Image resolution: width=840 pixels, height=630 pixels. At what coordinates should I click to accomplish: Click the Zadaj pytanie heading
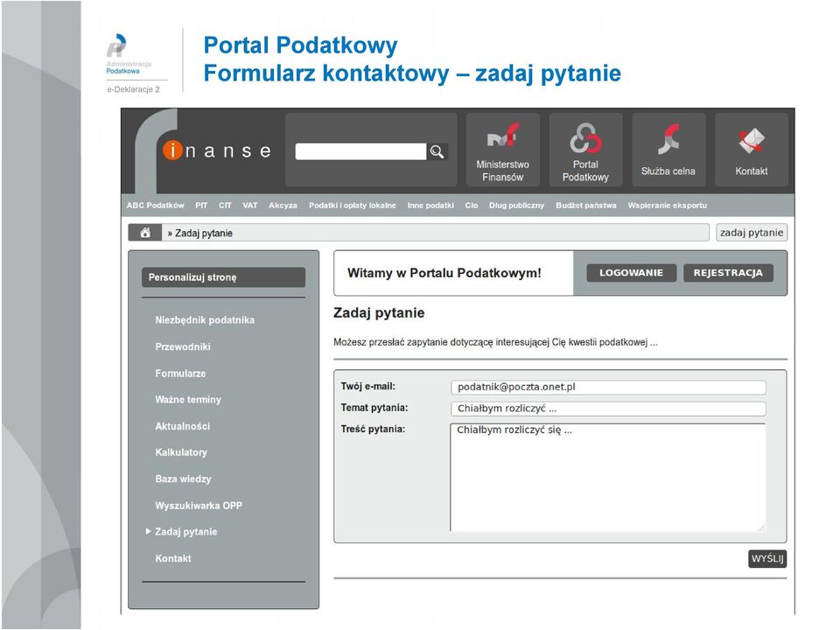point(379,313)
